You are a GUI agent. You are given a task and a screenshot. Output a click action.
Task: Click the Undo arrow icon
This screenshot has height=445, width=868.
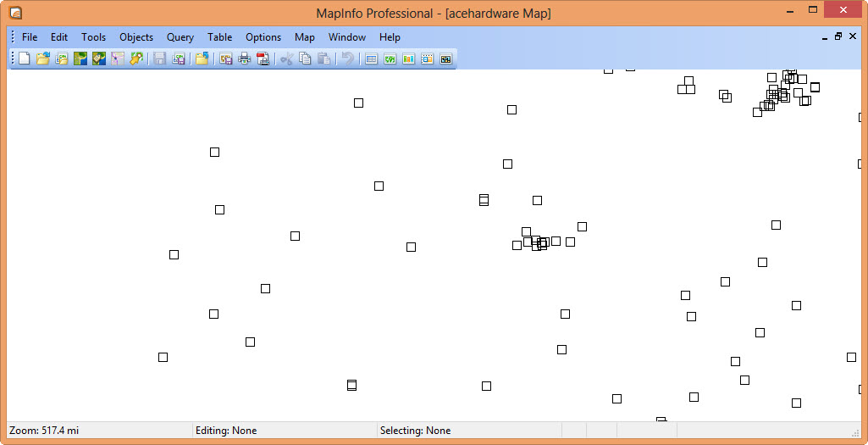[x=348, y=58]
